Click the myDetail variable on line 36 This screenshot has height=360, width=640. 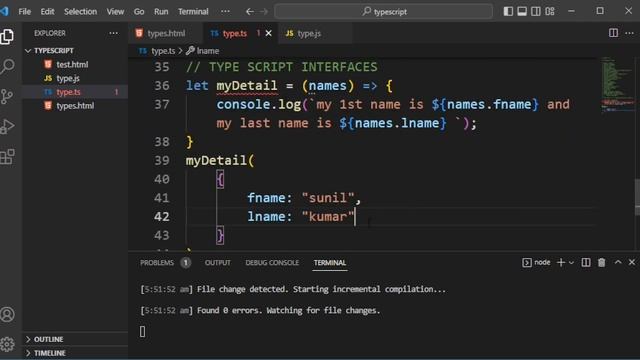click(x=247, y=86)
